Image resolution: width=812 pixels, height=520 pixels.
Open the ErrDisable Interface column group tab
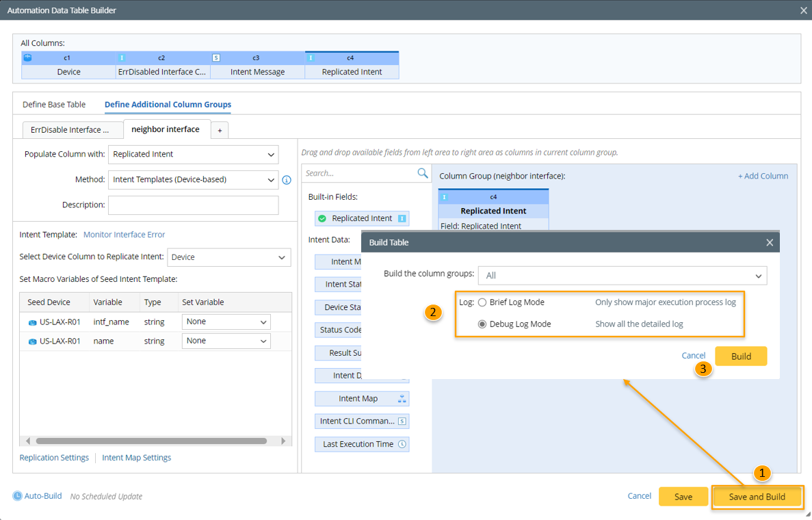point(70,129)
